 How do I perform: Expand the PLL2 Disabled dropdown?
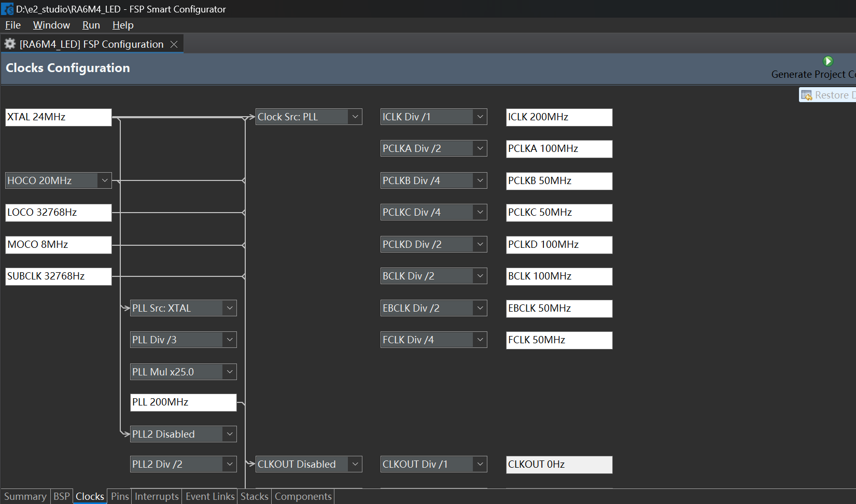[x=230, y=434]
